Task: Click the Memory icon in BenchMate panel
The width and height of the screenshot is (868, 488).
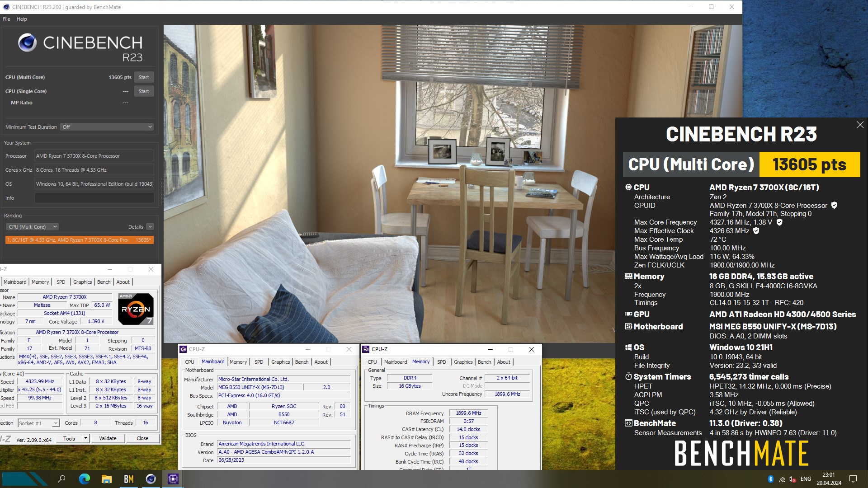Action: click(628, 276)
